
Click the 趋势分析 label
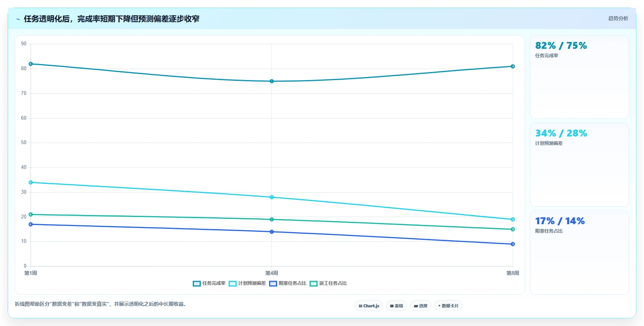pyautogui.click(x=618, y=18)
